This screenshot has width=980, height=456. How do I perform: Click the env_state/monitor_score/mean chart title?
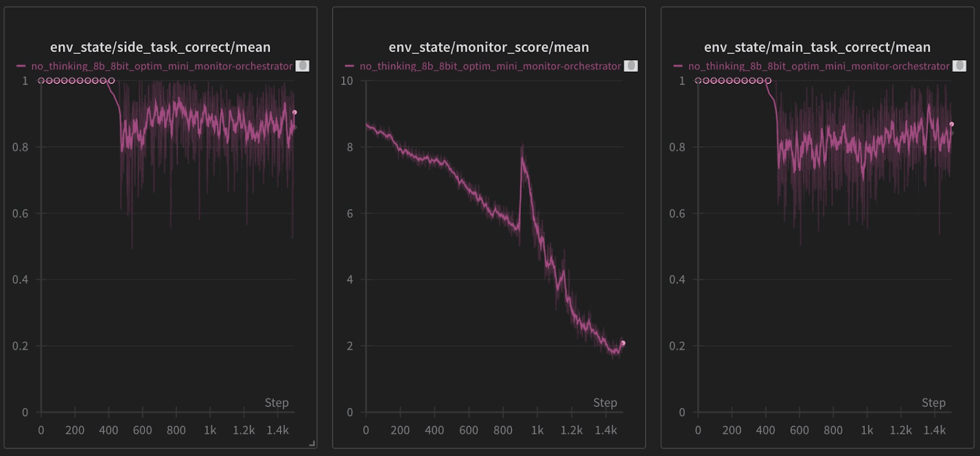[489, 47]
